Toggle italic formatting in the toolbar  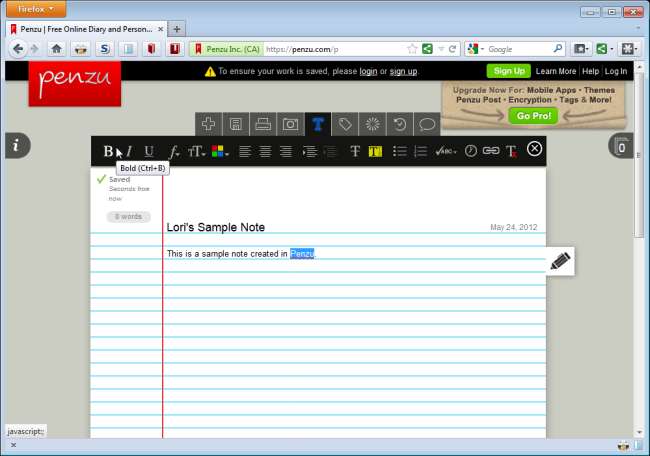pyautogui.click(x=128, y=151)
